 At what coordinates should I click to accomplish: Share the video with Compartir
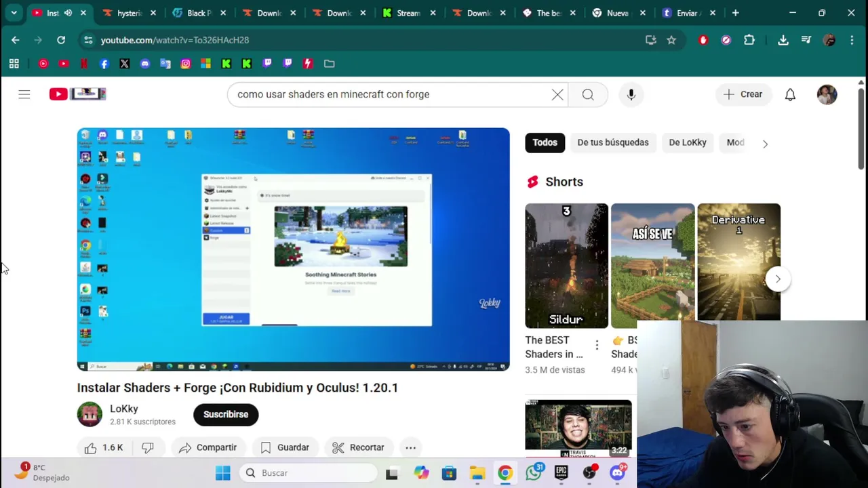(x=208, y=447)
